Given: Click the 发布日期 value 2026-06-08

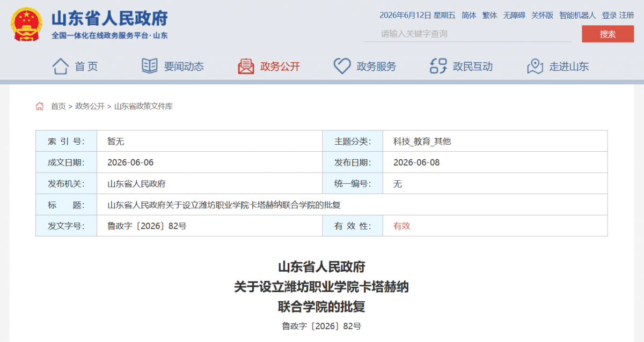Looking at the screenshot, I should [x=416, y=162].
